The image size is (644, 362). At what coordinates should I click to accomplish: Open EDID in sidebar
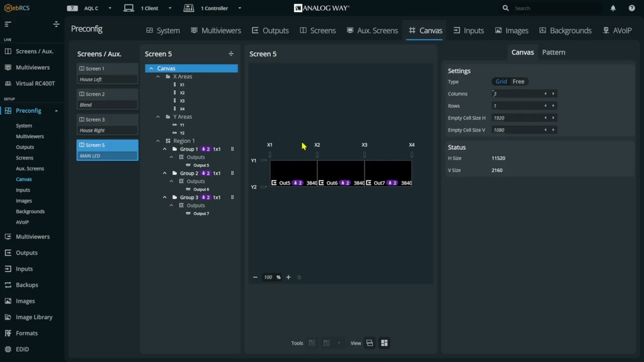click(x=22, y=349)
